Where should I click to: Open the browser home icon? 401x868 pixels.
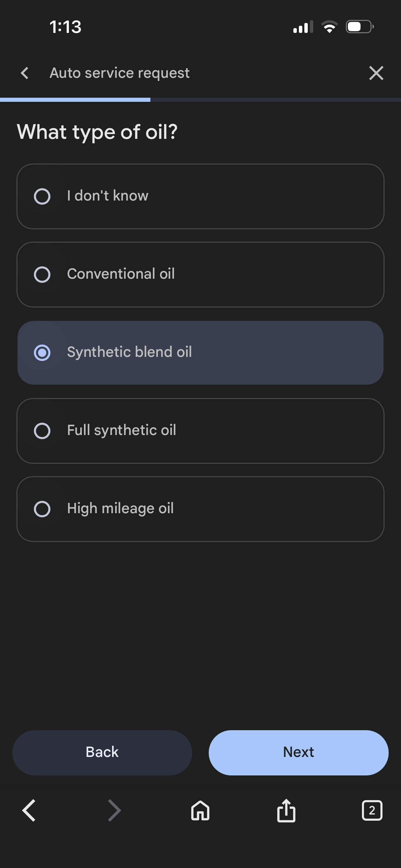(200, 811)
